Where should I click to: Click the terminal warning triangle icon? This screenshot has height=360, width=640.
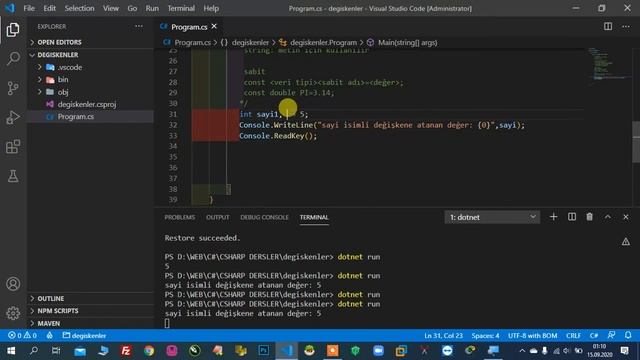(x=626, y=242)
